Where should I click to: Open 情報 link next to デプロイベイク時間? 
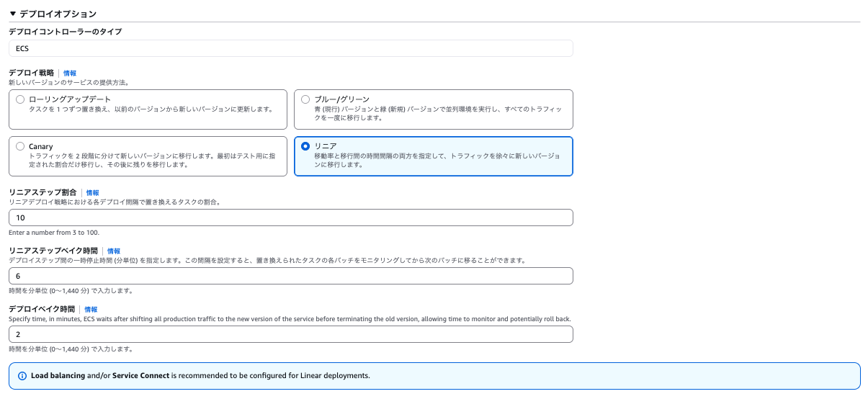pos(91,310)
